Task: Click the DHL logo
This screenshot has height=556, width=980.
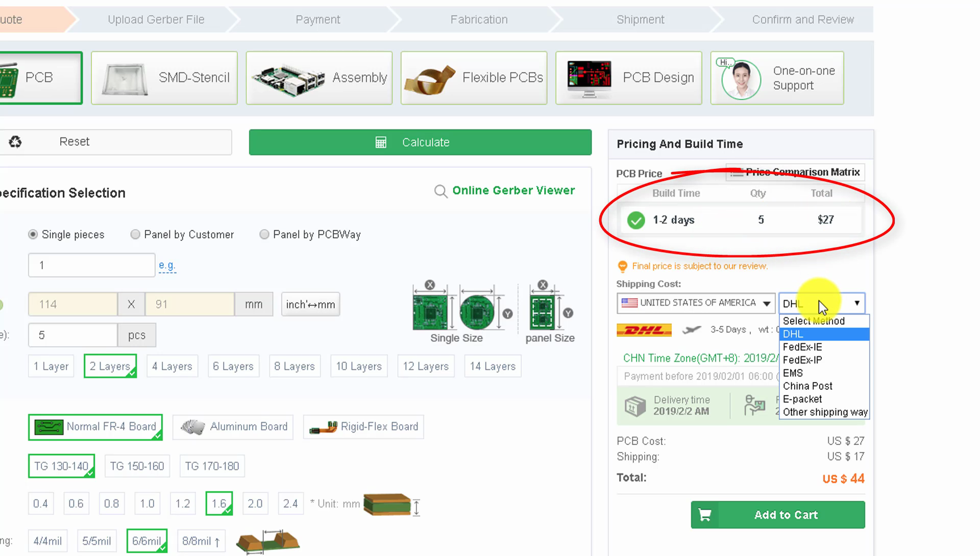Action: click(644, 330)
